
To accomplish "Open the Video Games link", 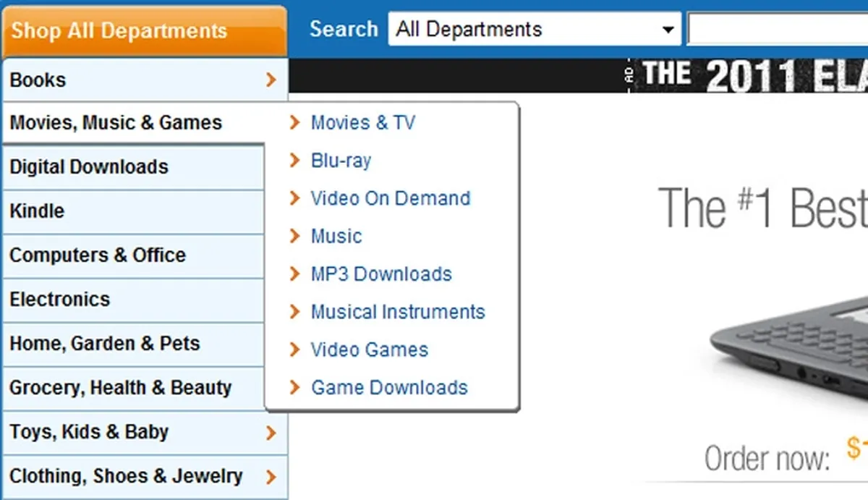I will point(370,350).
